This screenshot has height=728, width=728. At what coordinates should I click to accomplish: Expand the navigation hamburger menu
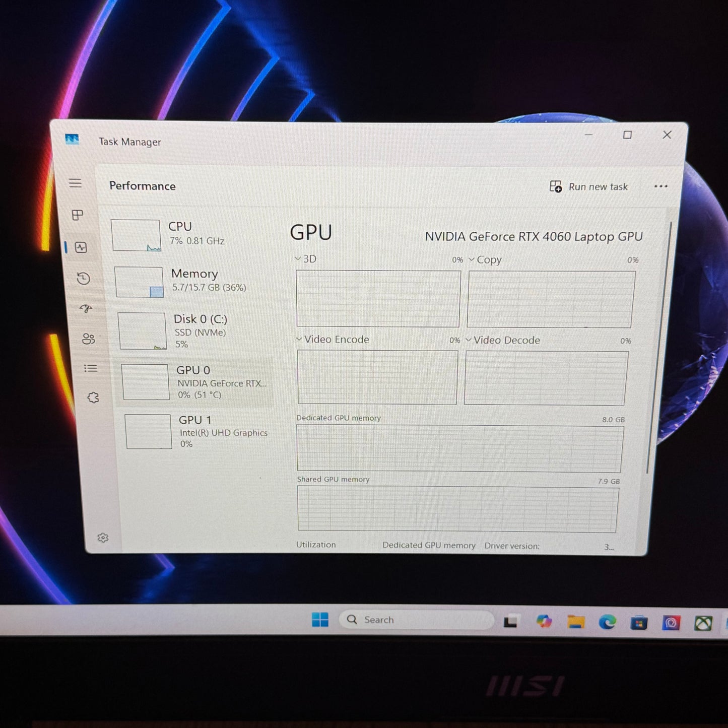(x=75, y=183)
